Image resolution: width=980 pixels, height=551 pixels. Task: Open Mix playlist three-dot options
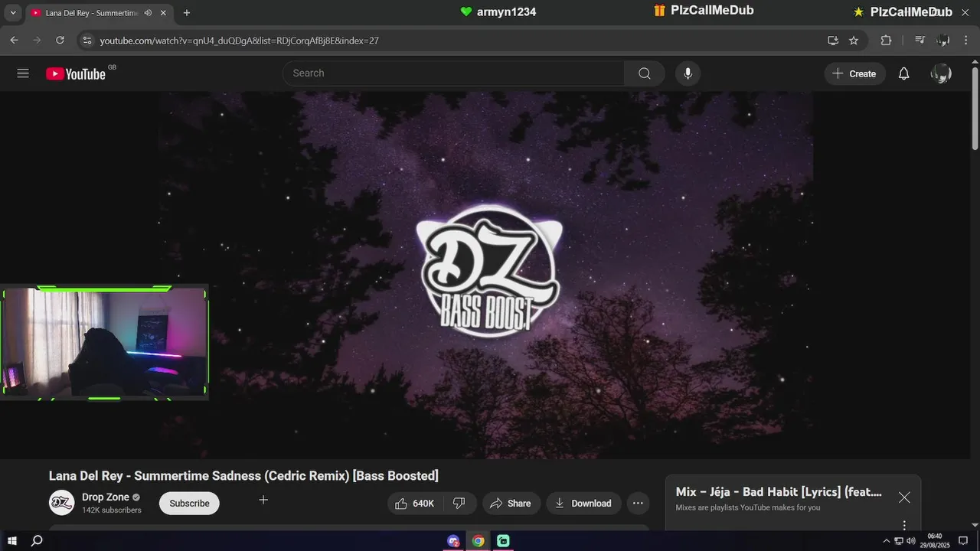[904, 526]
